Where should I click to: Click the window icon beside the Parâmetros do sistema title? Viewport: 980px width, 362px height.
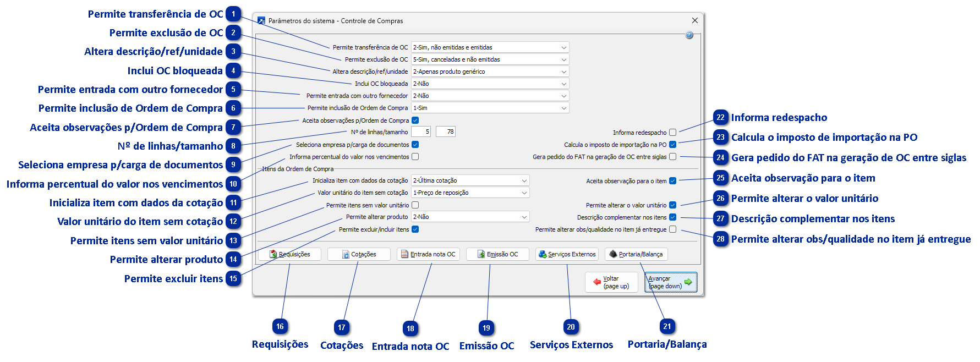pos(261,21)
